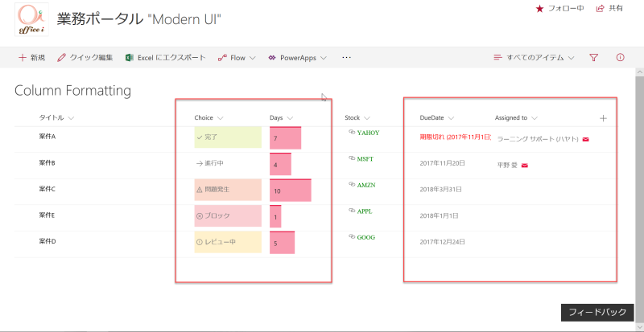Select the 案件E row title
Screen dimensions: 644x332
tap(47, 215)
